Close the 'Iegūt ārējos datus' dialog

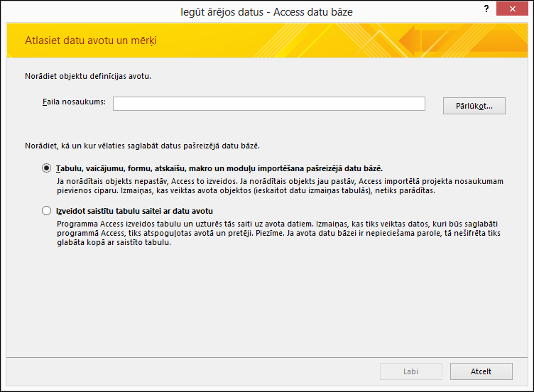(x=512, y=9)
